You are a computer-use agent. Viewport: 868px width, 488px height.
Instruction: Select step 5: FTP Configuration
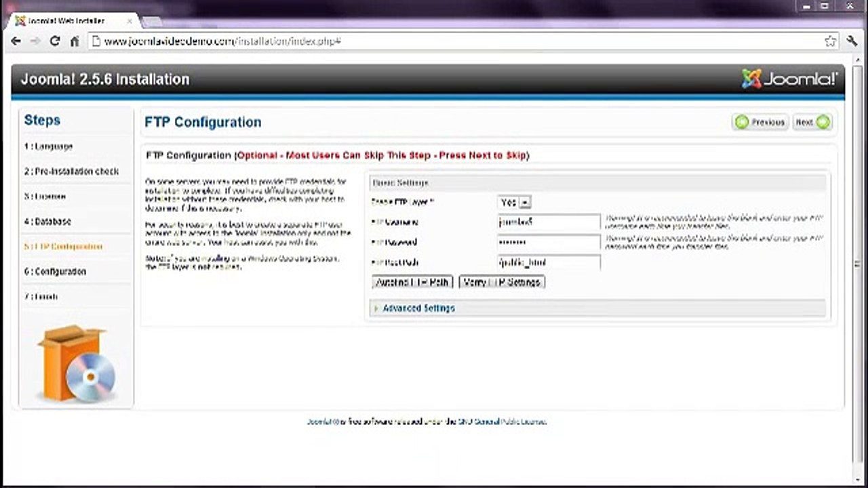click(63, 247)
